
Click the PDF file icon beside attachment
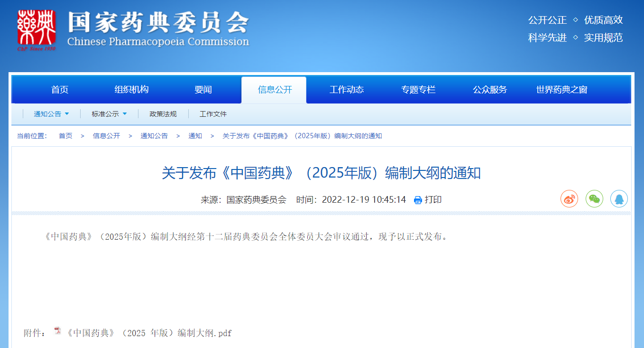[57, 331]
